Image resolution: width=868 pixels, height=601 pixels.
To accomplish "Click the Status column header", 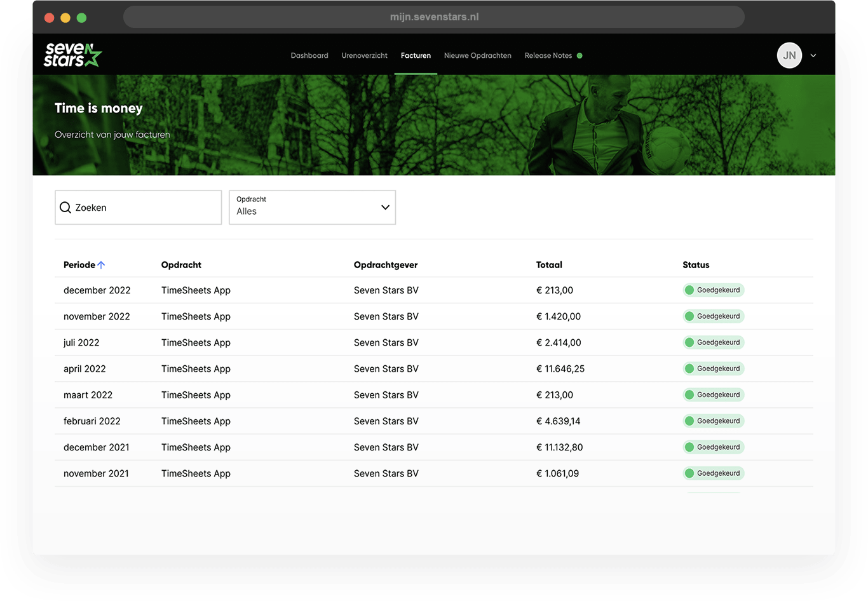I will (696, 265).
